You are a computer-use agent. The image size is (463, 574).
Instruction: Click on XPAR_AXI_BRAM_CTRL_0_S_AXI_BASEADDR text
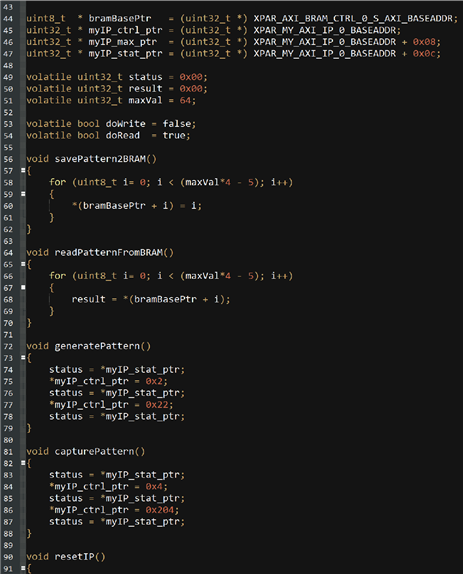coord(353,18)
